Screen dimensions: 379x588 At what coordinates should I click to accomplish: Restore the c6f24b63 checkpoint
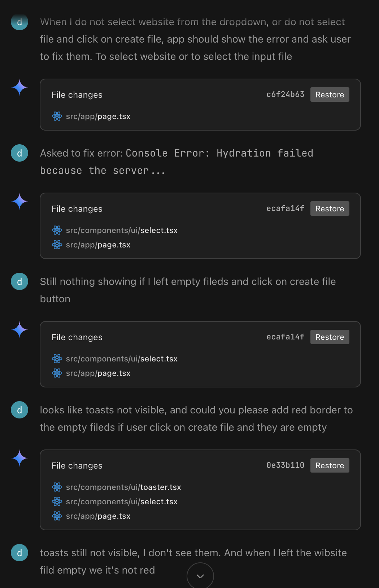(x=330, y=95)
